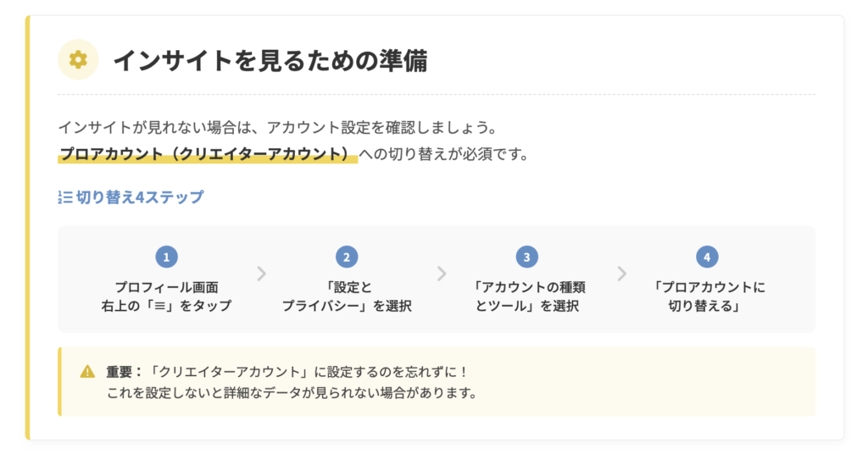
Task: Select the step 1 number badge
Action: coord(166,257)
